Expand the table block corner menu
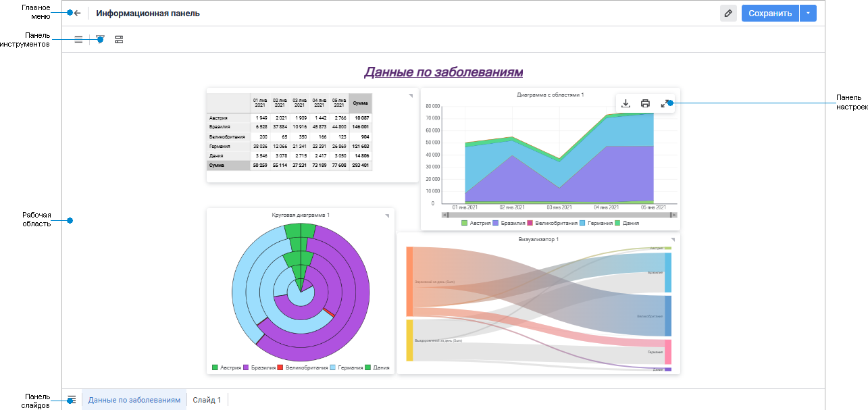The height and width of the screenshot is (410, 868). click(x=410, y=96)
